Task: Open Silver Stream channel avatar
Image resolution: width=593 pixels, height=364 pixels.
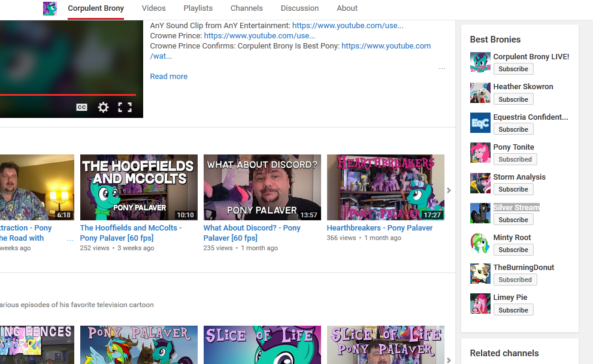Action: click(480, 213)
